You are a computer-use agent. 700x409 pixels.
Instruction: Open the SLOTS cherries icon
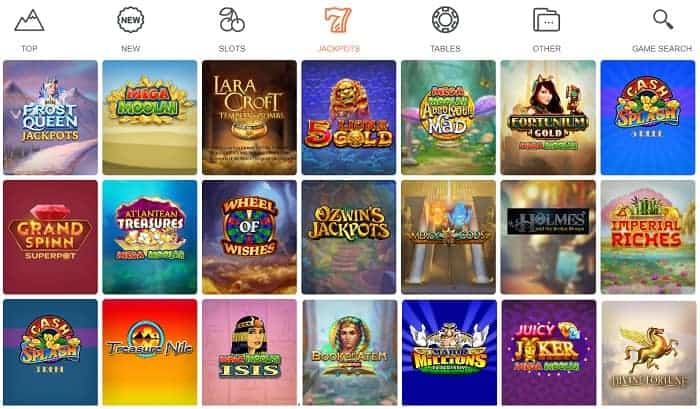(x=232, y=20)
